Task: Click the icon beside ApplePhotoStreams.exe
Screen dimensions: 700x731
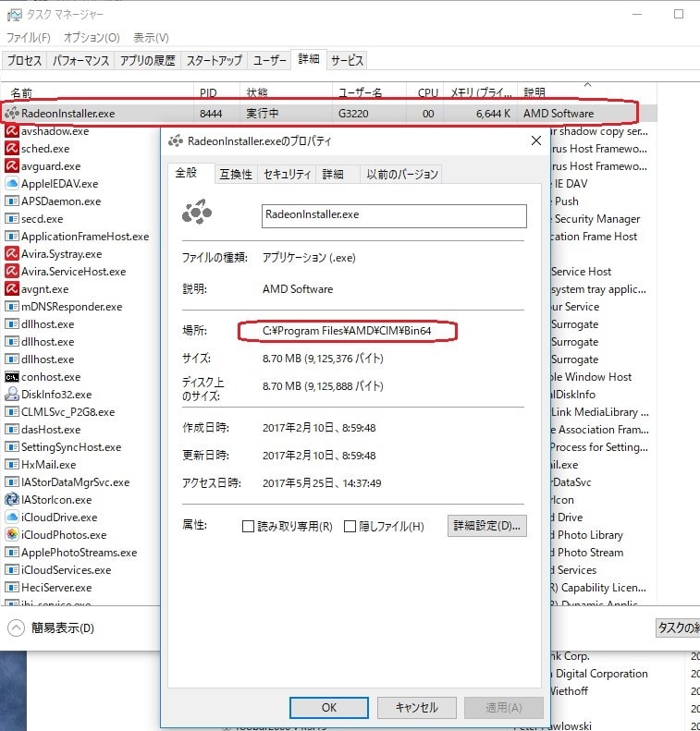Action: [x=12, y=553]
